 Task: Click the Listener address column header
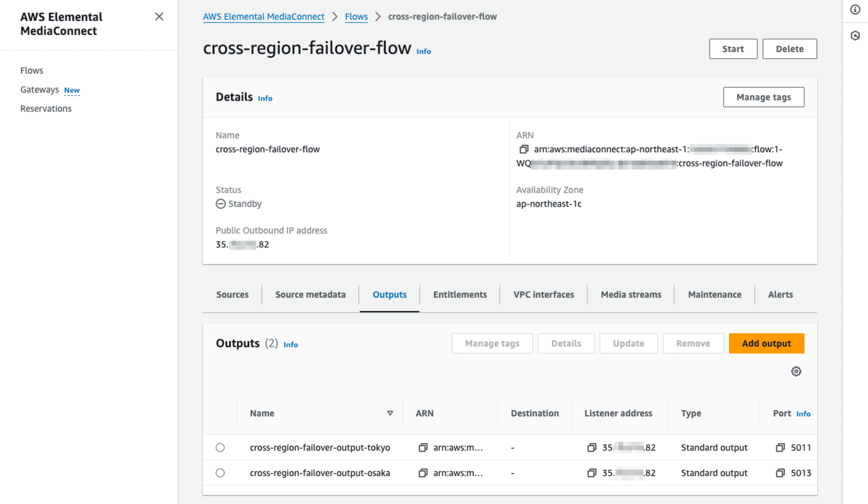click(618, 413)
